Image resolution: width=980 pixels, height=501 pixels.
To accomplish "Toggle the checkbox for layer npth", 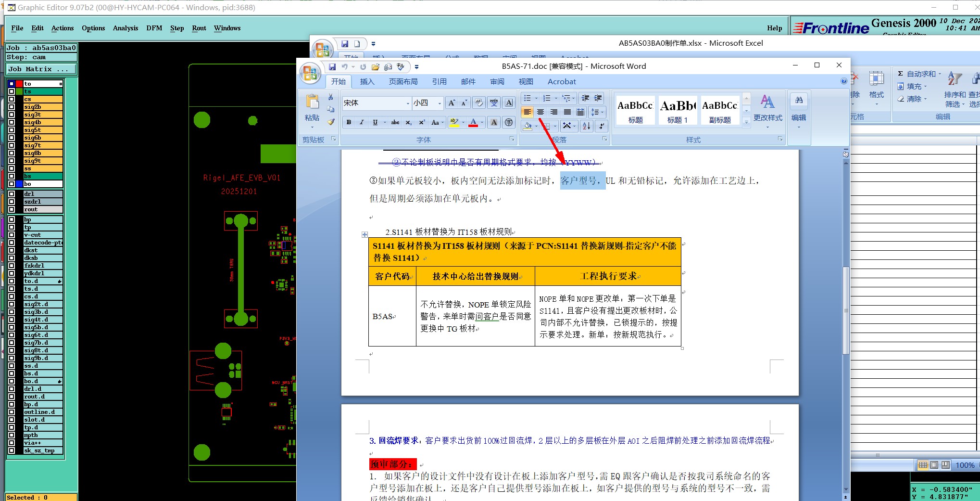I will pyautogui.click(x=12, y=435).
